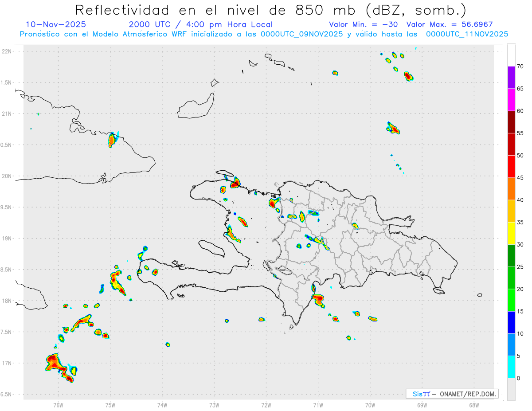This screenshot has width=532, height=411.
Task: Select the medium green 20–25 dBZ legend segment
Action: [x=511, y=278]
